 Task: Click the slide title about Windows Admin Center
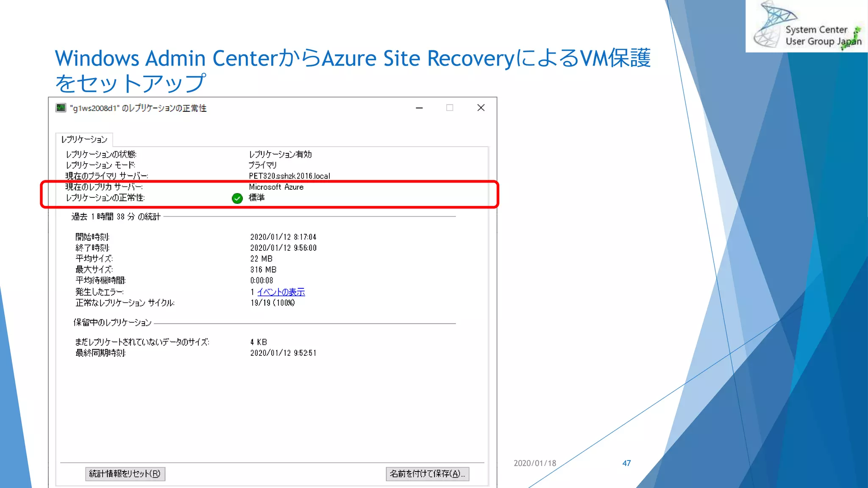click(x=353, y=70)
